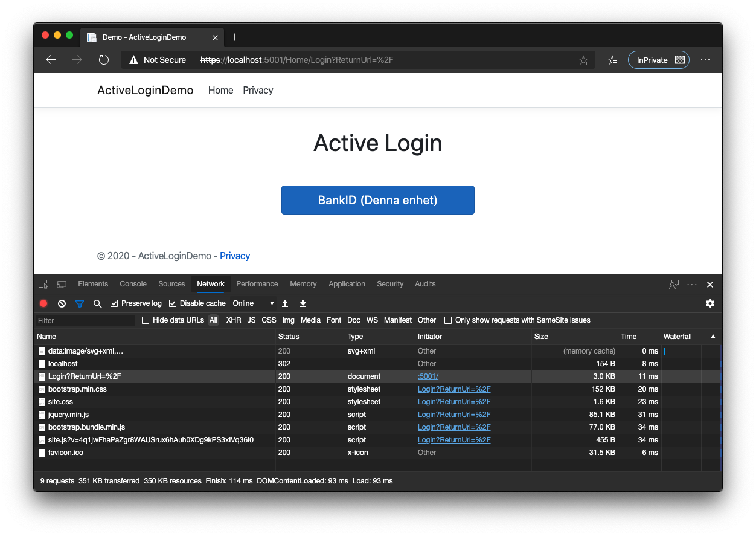The height and width of the screenshot is (536, 756).
Task: Sort requests by Time column header
Action: tap(639, 337)
